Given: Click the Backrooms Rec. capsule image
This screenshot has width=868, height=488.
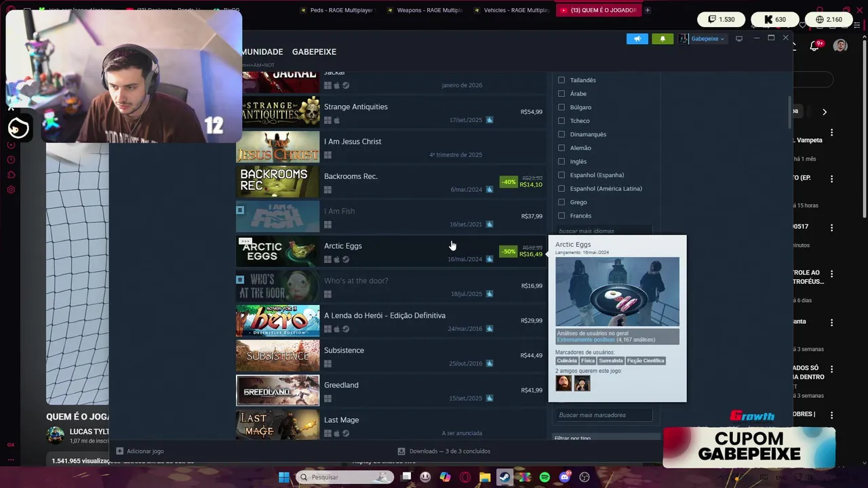Looking at the screenshot, I should tap(277, 182).
